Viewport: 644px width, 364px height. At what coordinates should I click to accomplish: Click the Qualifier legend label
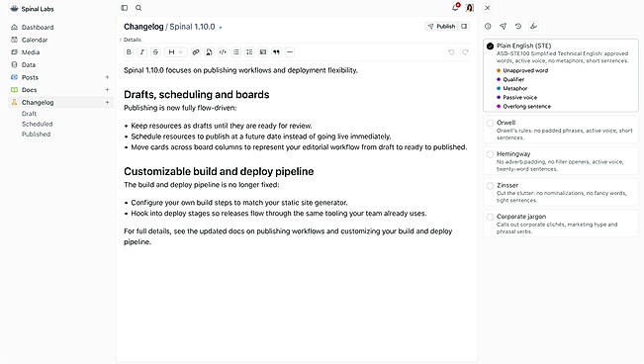(x=513, y=80)
